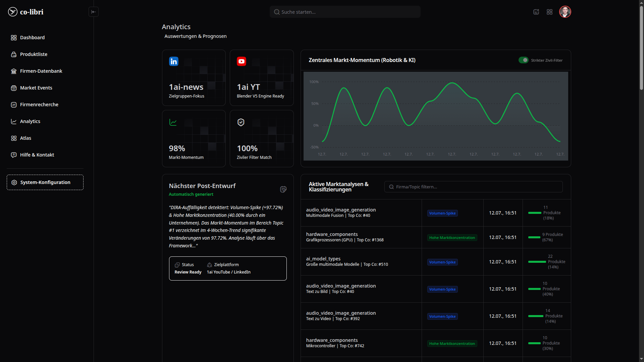
Task: Click the Suche starten search field
Action: (345, 12)
